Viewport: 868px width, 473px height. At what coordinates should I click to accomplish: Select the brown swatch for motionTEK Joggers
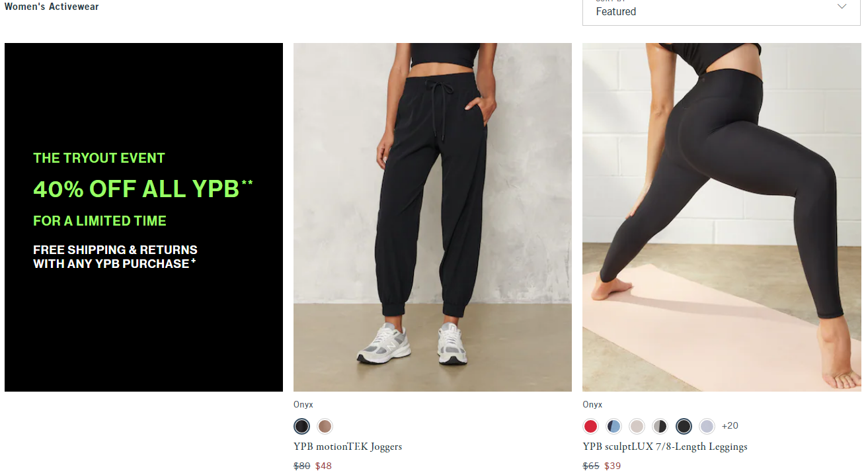[325, 426]
